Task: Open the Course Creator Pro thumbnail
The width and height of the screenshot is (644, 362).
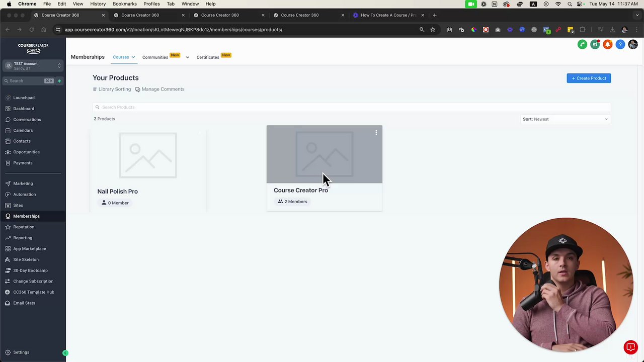Action: (325, 154)
